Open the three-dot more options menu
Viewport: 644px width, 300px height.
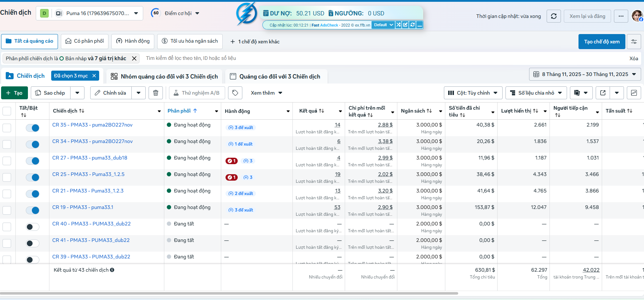(x=621, y=16)
